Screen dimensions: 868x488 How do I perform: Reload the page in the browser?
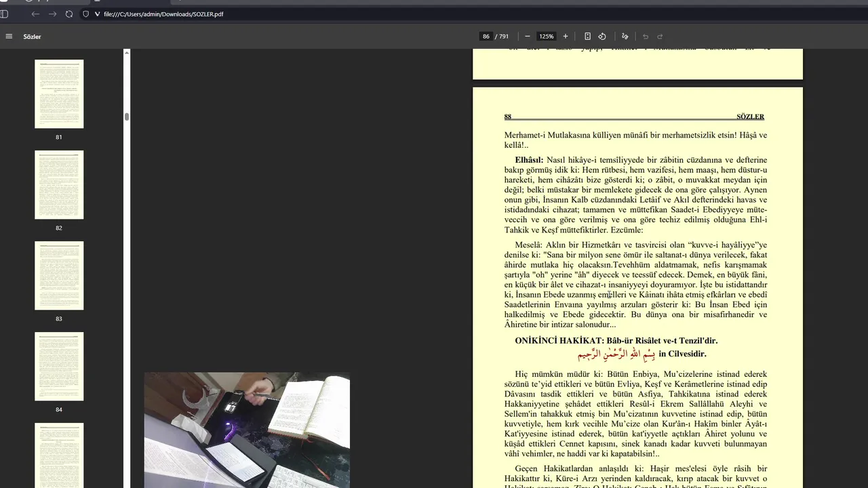tap(69, 14)
